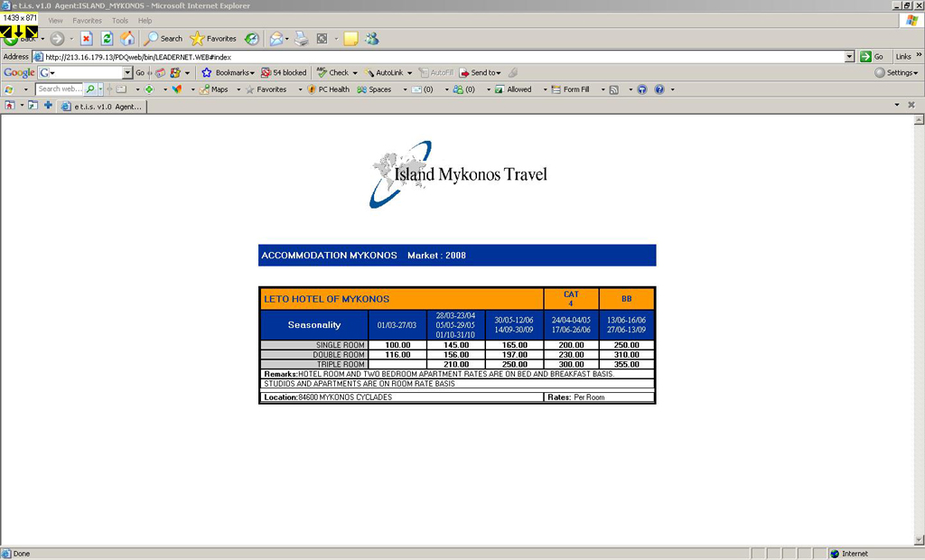Viewport: 925px width, 560px height.
Task: Click the Google Bookmarks blue star
Action: coord(207,72)
